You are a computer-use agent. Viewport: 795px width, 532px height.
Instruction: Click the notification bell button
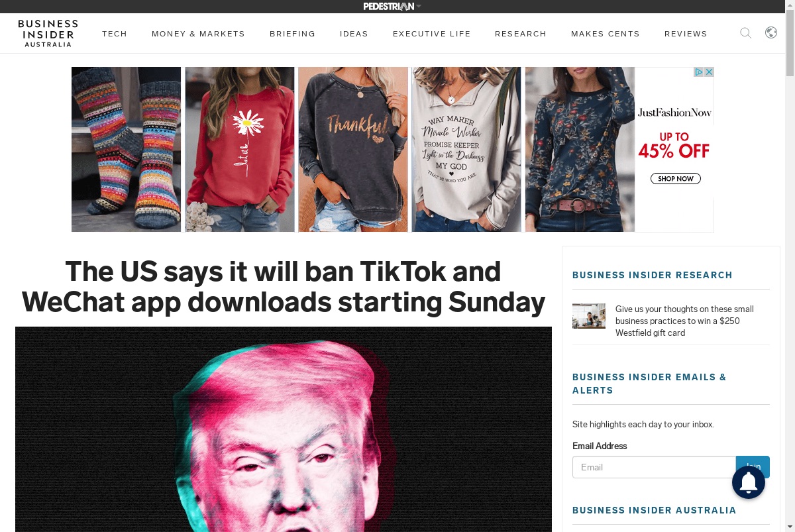point(749,482)
